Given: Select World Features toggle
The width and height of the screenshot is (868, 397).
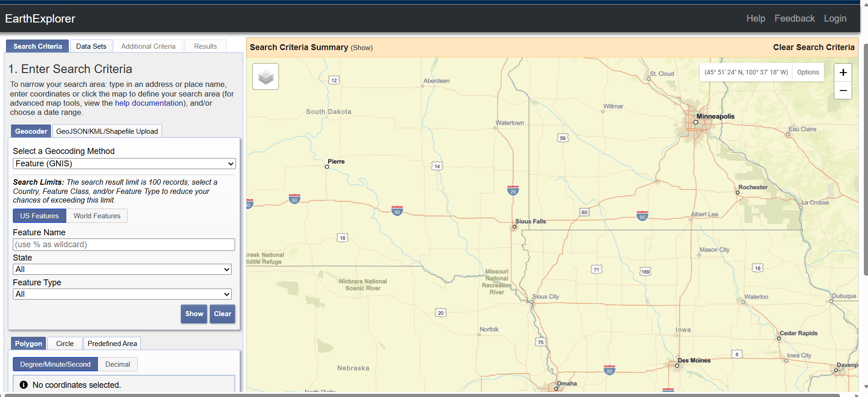Looking at the screenshot, I should (97, 216).
